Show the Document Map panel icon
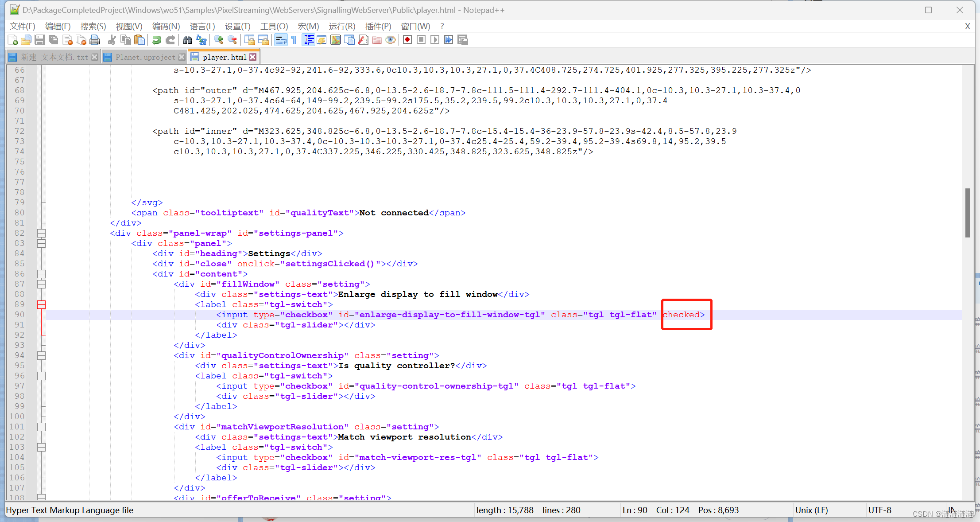The width and height of the screenshot is (980, 522). click(336, 40)
